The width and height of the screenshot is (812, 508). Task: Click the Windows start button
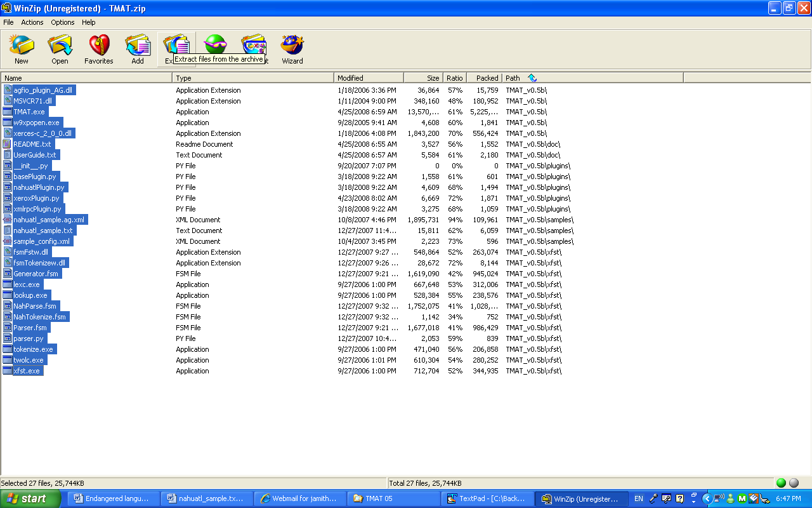[30, 498]
